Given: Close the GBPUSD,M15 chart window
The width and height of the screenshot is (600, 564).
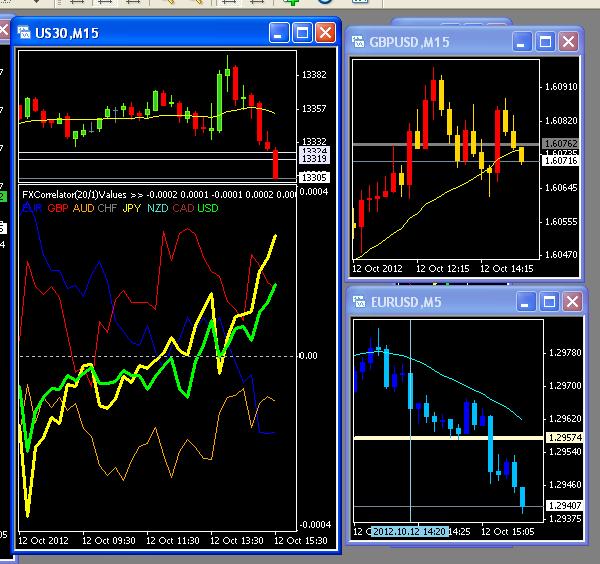Looking at the screenshot, I should 569,41.
